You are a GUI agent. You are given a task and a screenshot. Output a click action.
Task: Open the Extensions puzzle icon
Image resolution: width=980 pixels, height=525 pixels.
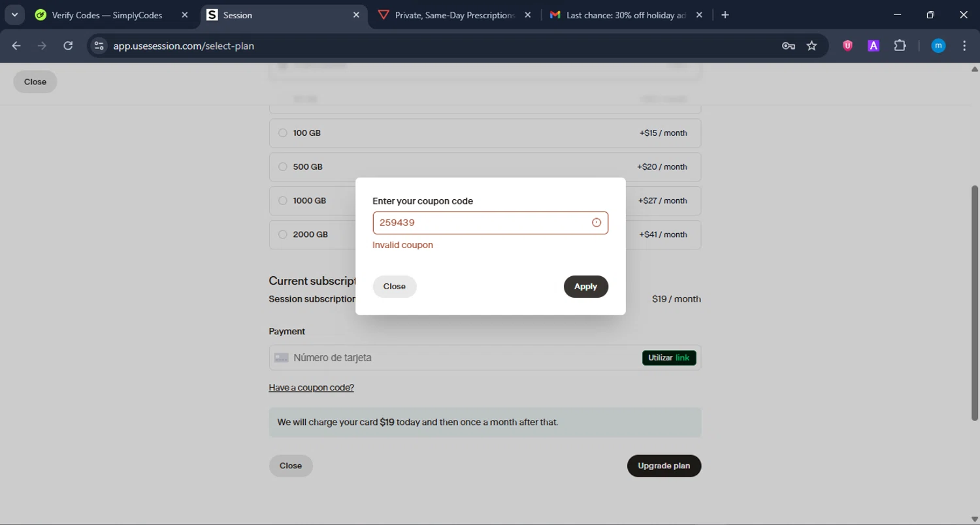(900, 46)
